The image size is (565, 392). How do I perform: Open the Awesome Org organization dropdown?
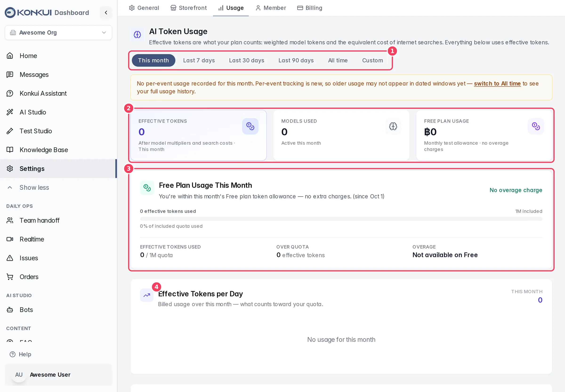pos(58,33)
